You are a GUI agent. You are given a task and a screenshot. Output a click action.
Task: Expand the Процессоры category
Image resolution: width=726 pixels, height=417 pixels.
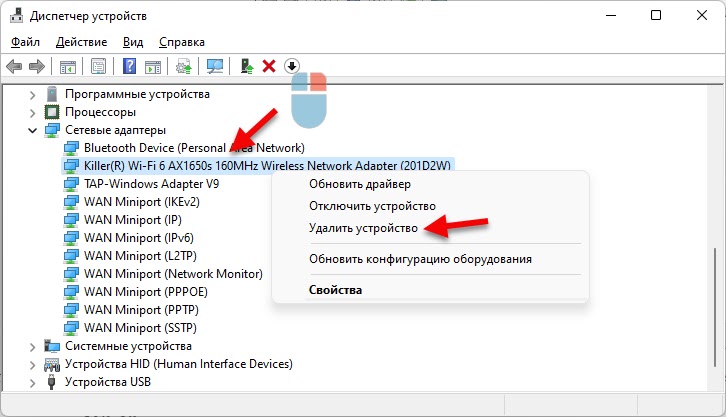pyautogui.click(x=33, y=112)
